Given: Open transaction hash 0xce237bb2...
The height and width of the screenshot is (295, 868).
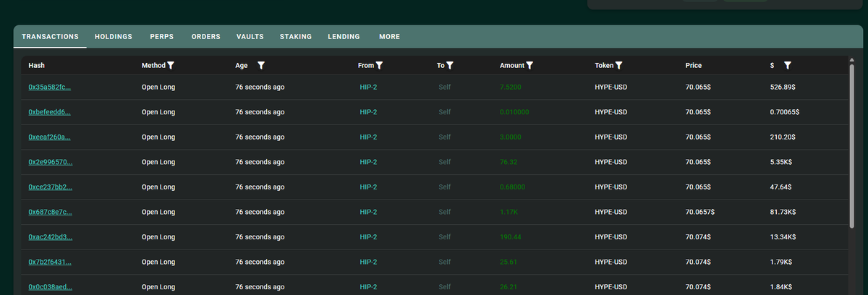Looking at the screenshot, I should coord(50,187).
